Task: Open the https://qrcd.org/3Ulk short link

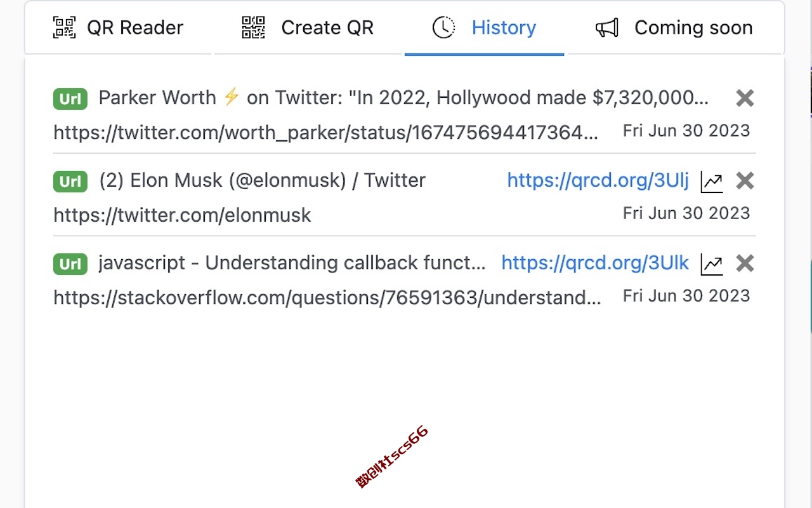Action: (x=595, y=263)
